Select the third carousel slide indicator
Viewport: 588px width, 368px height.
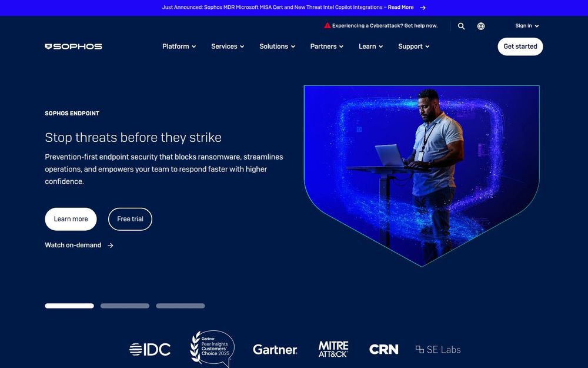(x=181, y=306)
